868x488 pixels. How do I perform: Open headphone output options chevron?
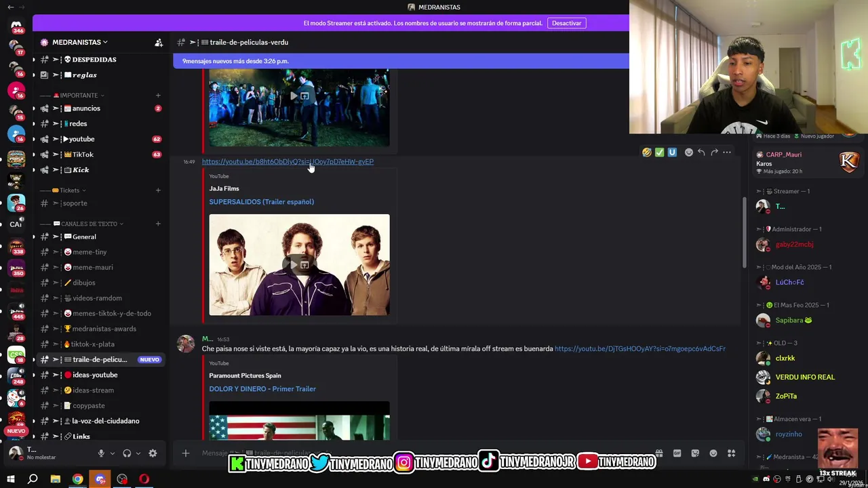138,453
